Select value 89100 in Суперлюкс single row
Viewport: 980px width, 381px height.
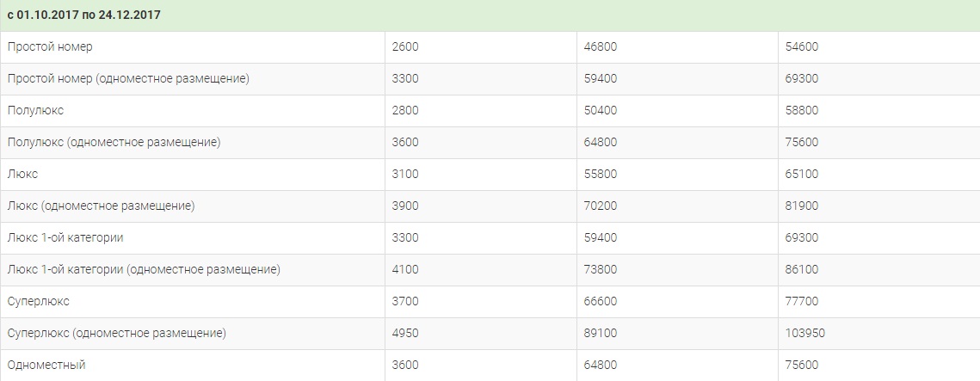(x=600, y=334)
